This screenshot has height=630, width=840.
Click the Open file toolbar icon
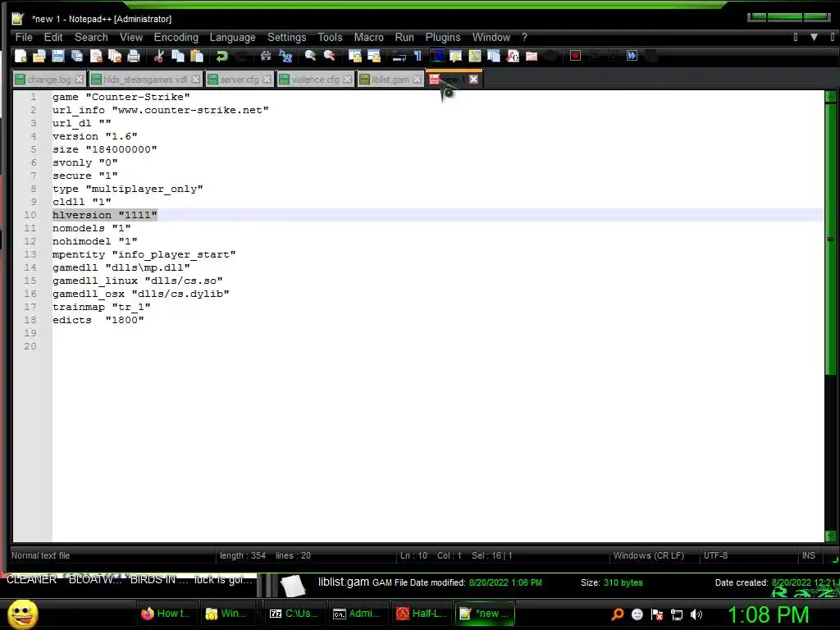(x=39, y=56)
